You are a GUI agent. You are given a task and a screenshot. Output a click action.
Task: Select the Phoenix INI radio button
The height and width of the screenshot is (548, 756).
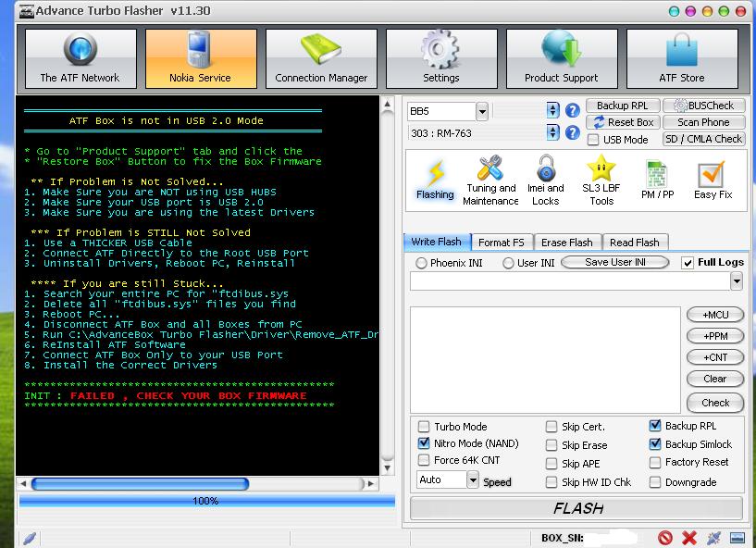click(x=421, y=263)
